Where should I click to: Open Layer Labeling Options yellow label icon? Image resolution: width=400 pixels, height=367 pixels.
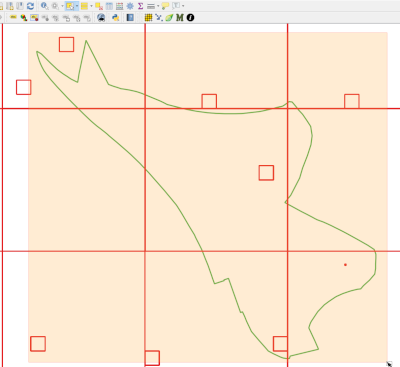pyautogui.click(x=13, y=17)
